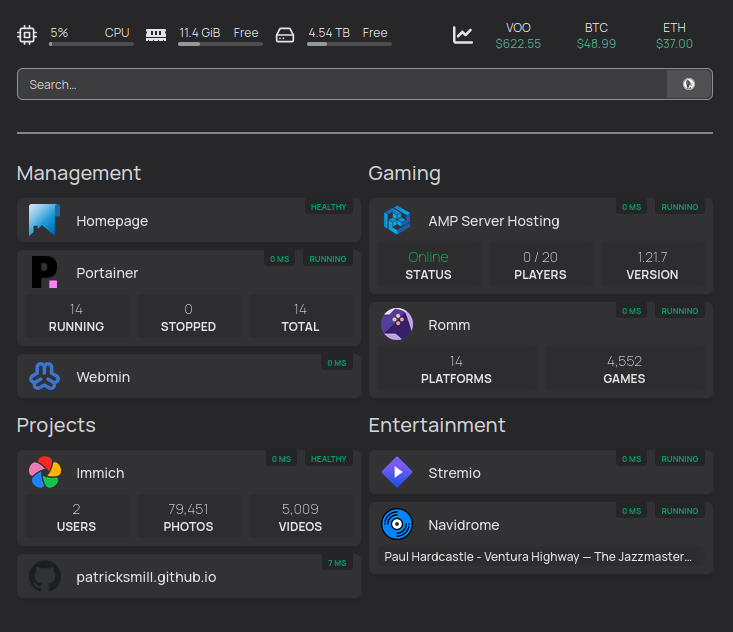The image size is (733, 632).
Task: Click the AMP Server Hosting icon
Action: click(397, 220)
